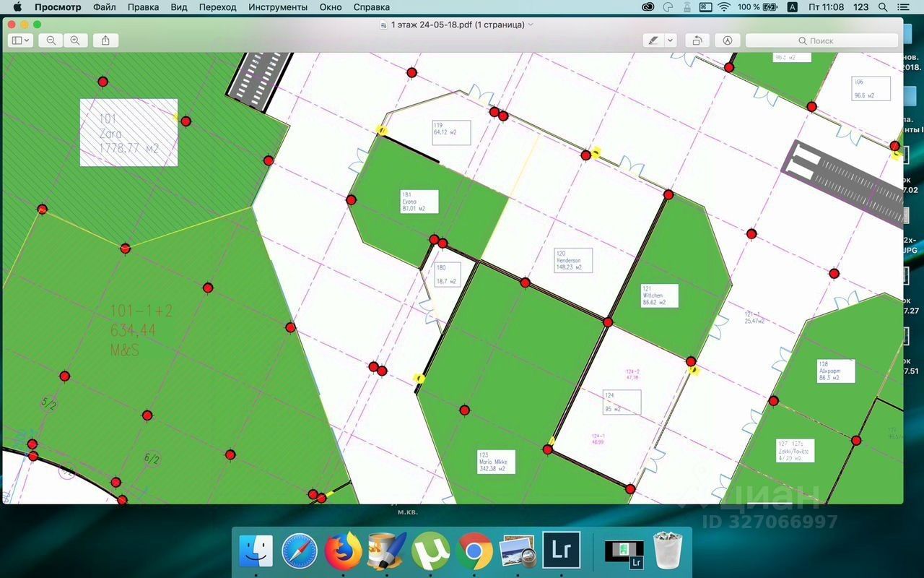Open the sidebar view options dropdown
Screen dimensions: 924x578
[20, 40]
